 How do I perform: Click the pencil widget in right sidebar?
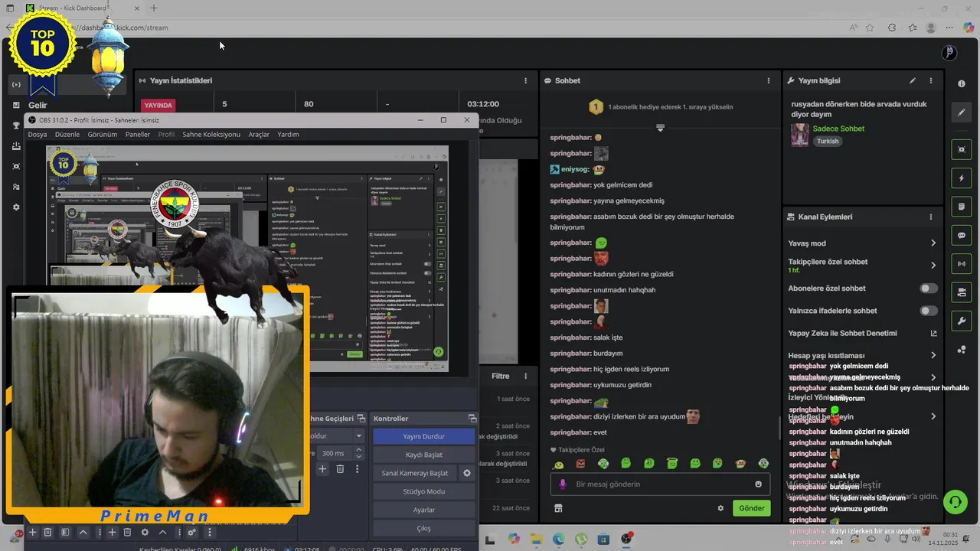coord(962,112)
